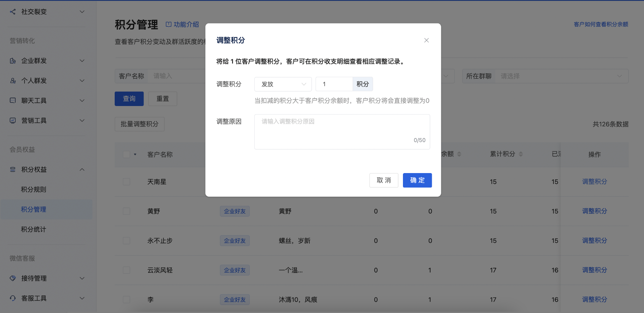
Task: Click the 调整原因 reason text area
Action: pyautogui.click(x=342, y=132)
